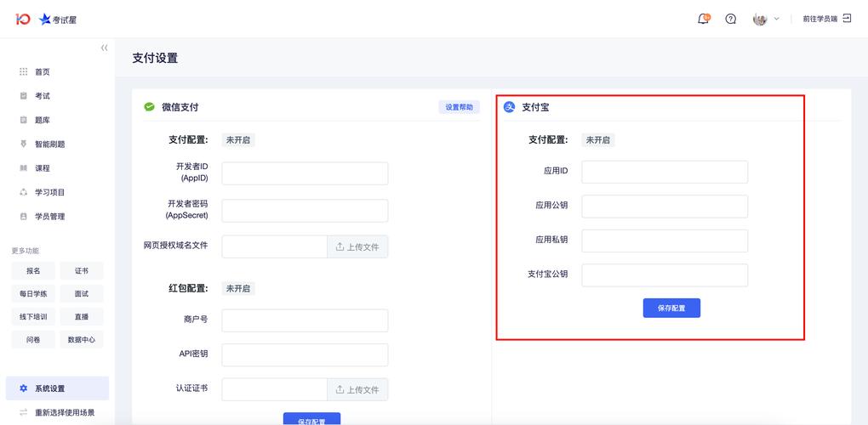The width and height of the screenshot is (868, 425).
Task: Click the 未开启 status beside 红包配置
Action: [238, 288]
